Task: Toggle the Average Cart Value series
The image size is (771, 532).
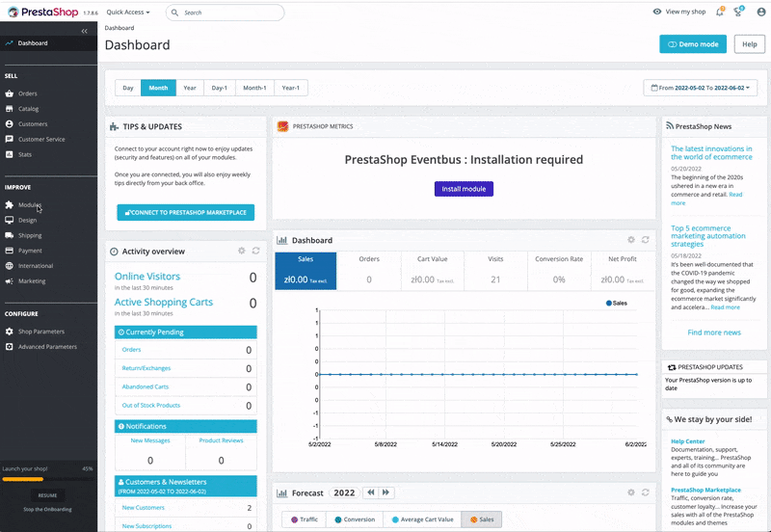Action: pyautogui.click(x=422, y=519)
